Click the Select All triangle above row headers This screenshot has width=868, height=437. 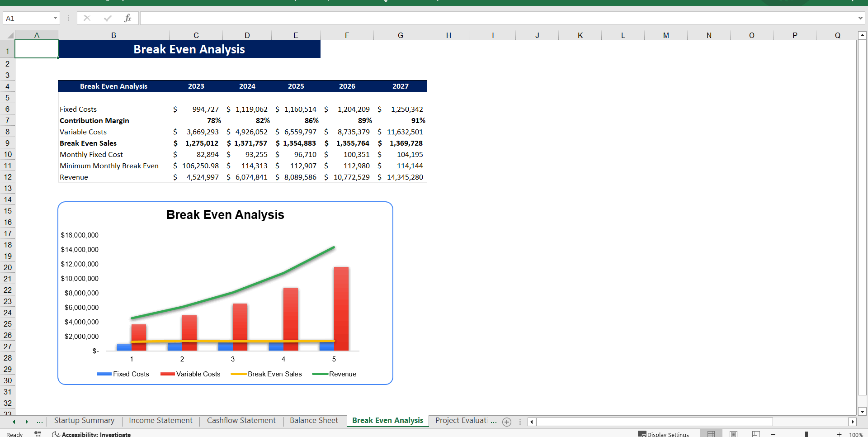(x=10, y=35)
